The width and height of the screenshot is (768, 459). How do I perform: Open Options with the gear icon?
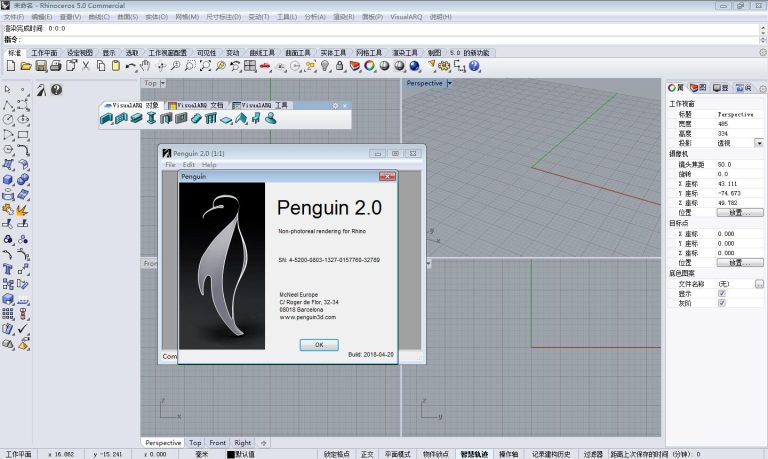coord(444,66)
